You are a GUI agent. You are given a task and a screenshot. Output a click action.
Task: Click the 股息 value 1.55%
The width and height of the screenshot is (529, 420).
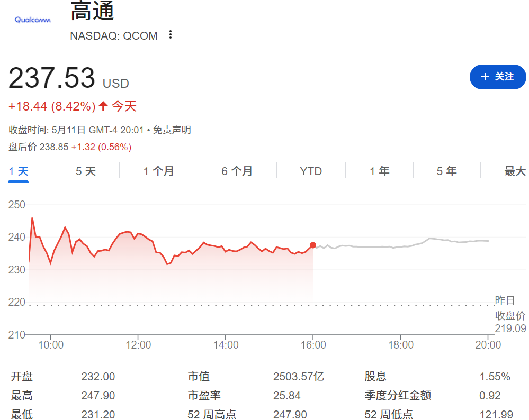495,377
